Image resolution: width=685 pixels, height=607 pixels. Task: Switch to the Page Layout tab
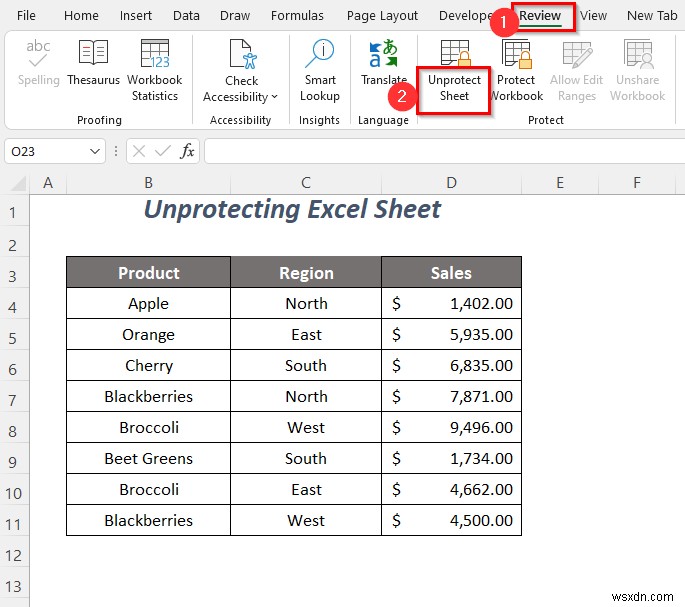[x=382, y=16]
